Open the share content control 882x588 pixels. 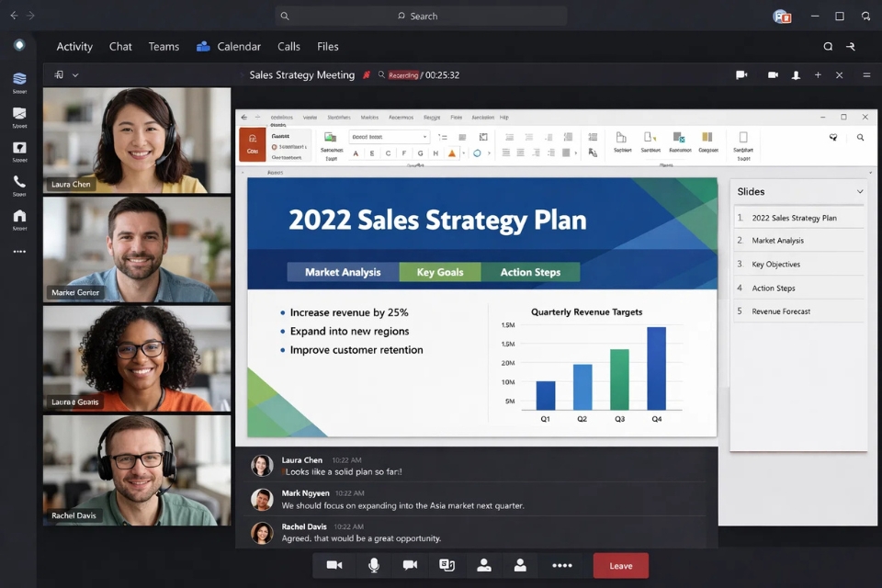pos(447,565)
